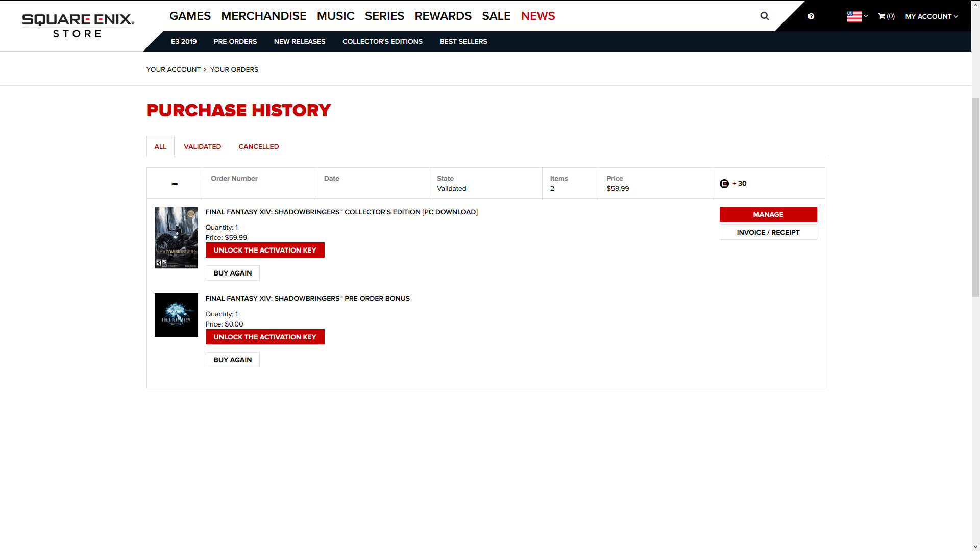This screenshot has width=980, height=551.
Task: Click the Your Orders breadcrumb
Action: click(234, 69)
